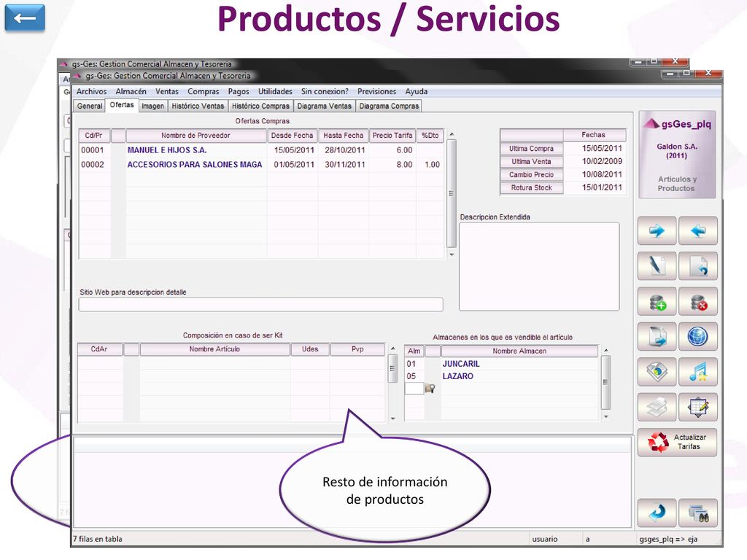Click the Nombre de Proveedor column header
Screen dimensions: 747x560
pos(196,136)
